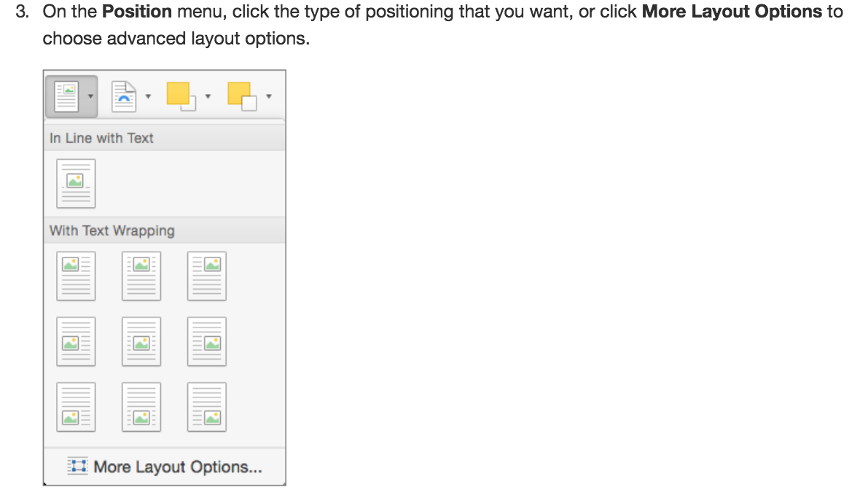The width and height of the screenshot is (868, 493).
Task: Choose bottom center text wrapping position
Action: pyautogui.click(x=141, y=406)
